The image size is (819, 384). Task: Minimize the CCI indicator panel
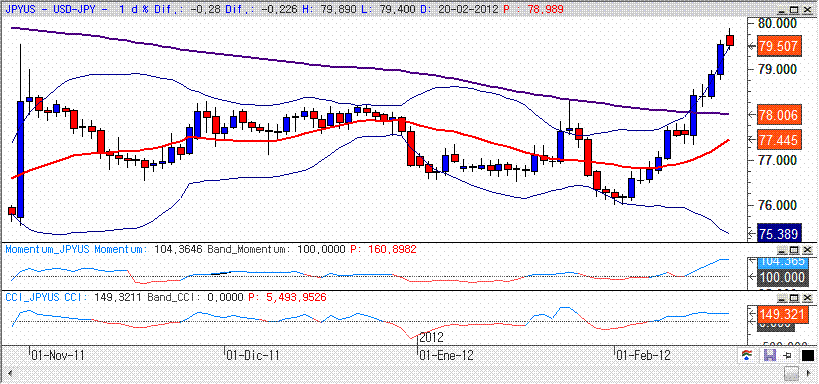[x=782, y=298]
